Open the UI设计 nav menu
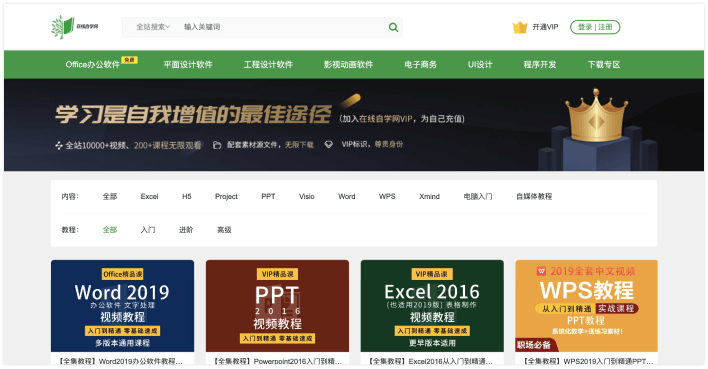Screen dimensions: 708x369 click(x=480, y=65)
